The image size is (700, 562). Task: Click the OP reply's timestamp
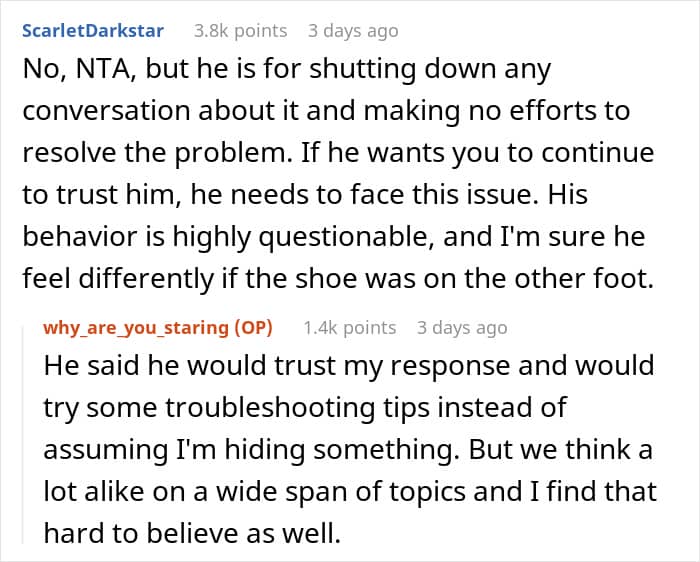(x=462, y=328)
